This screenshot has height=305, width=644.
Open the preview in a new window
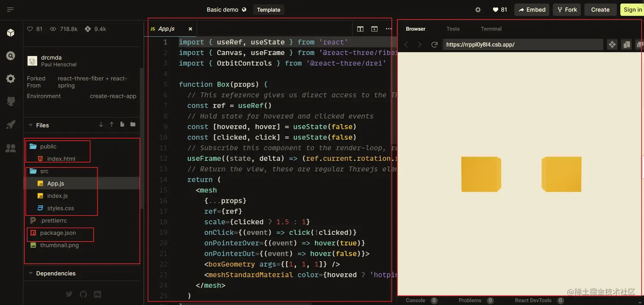(626, 44)
